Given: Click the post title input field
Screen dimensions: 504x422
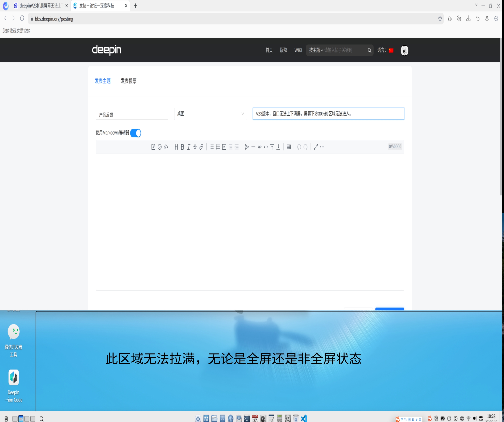Looking at the screenshot, I should tap(328, 114).
